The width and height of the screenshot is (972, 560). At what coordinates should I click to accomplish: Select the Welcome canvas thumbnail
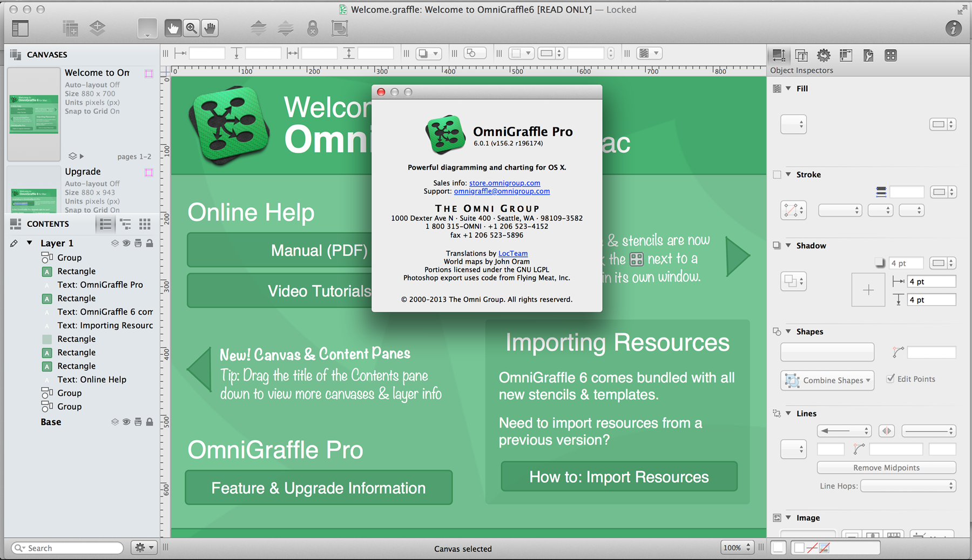pyautogui.click(x=33, y=114)
